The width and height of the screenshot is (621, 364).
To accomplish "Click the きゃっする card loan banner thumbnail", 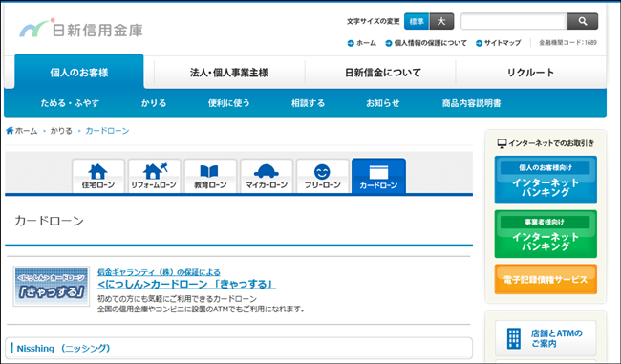I will tap(51, 286).
